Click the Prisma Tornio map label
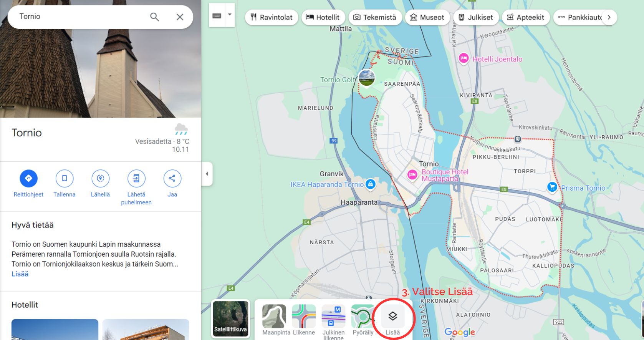This screenshot has height=340, width=644. [x=583, y=188]
